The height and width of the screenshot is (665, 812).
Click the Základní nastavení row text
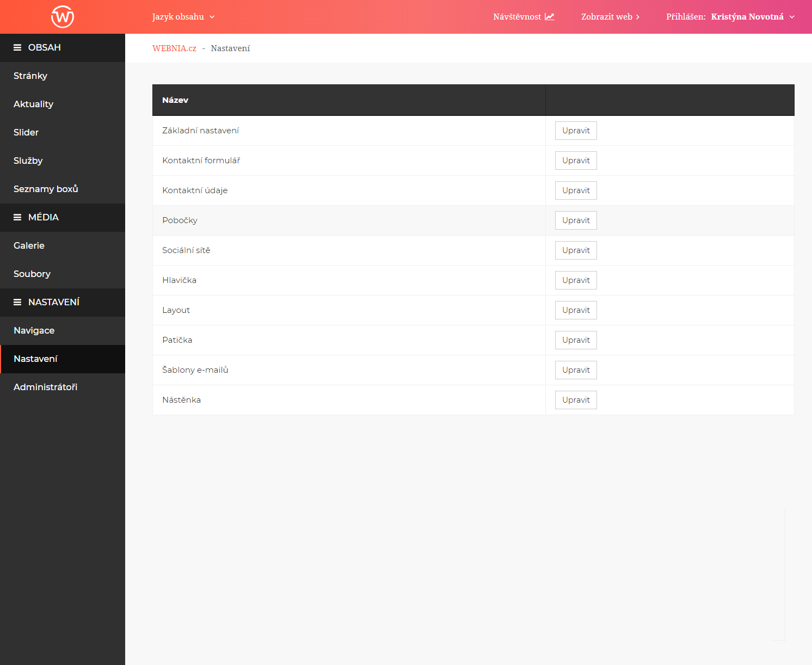coord(200,131)
